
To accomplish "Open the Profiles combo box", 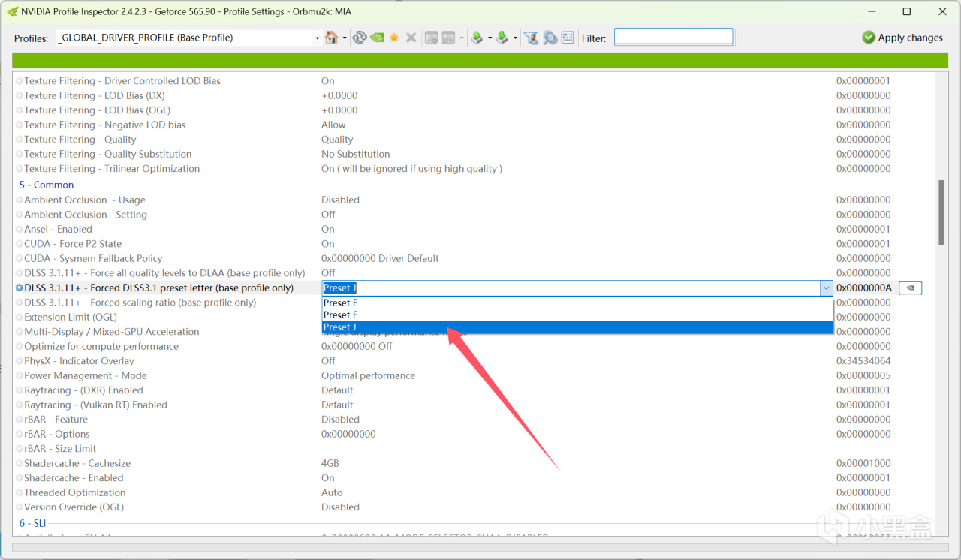I will point(189,38).
